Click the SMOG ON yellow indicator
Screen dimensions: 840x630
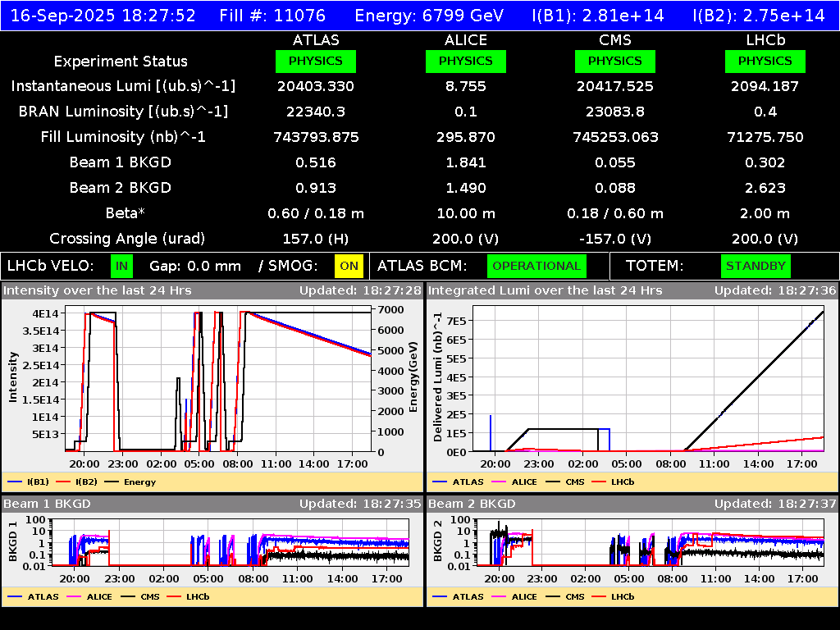tap(349, 267)
